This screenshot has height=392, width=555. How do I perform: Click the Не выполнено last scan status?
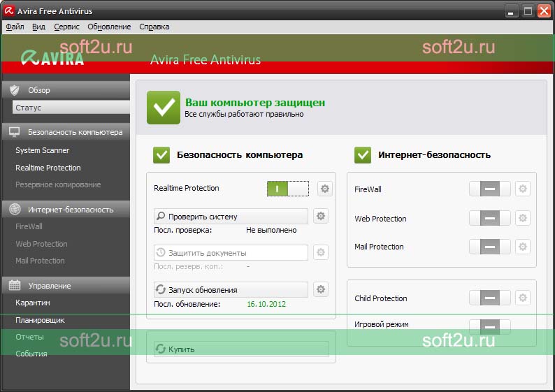(x=271, y=230)
